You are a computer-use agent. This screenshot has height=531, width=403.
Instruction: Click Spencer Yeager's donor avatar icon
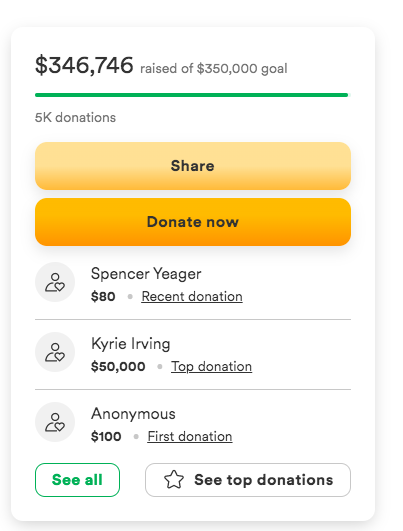[55, 282]
